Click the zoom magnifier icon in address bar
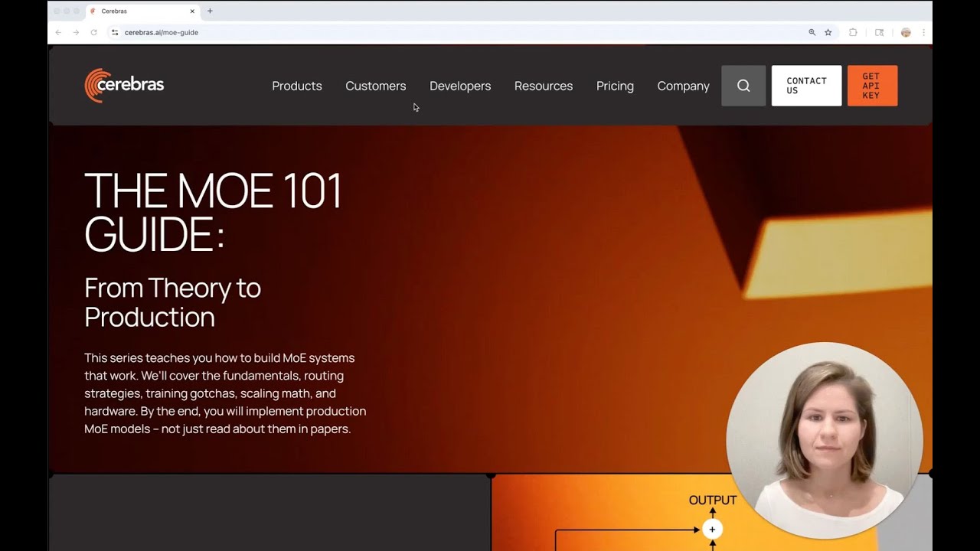 [812, 32]
